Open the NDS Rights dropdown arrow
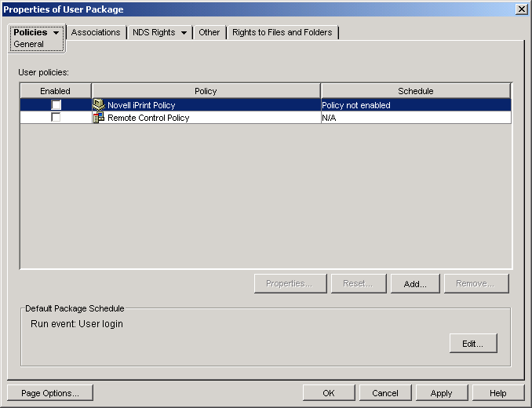The width and height of the screenshot is (532, 408). click(184, 32)
